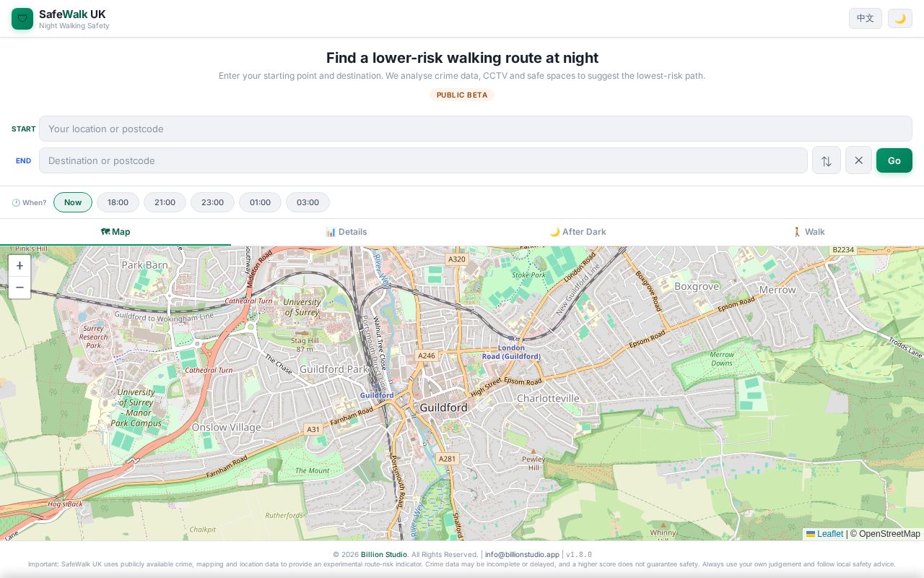Switch to the Details tab
924x578 pixels.
(346, 232)
